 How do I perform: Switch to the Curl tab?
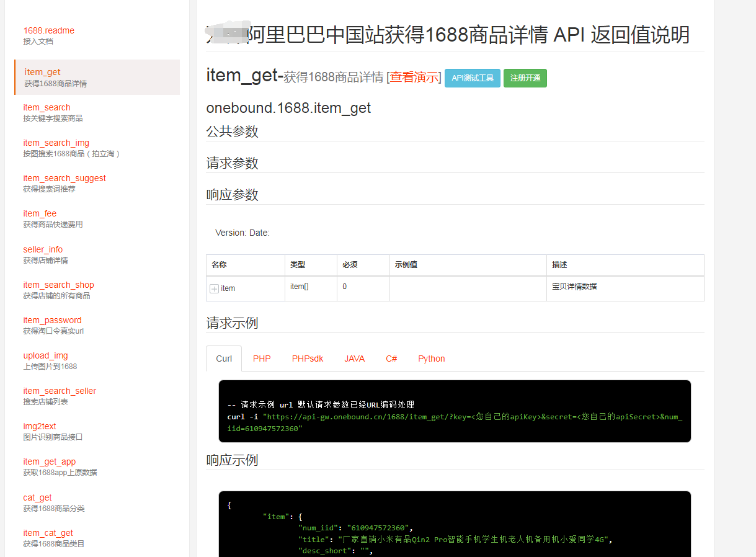[224, 359]
